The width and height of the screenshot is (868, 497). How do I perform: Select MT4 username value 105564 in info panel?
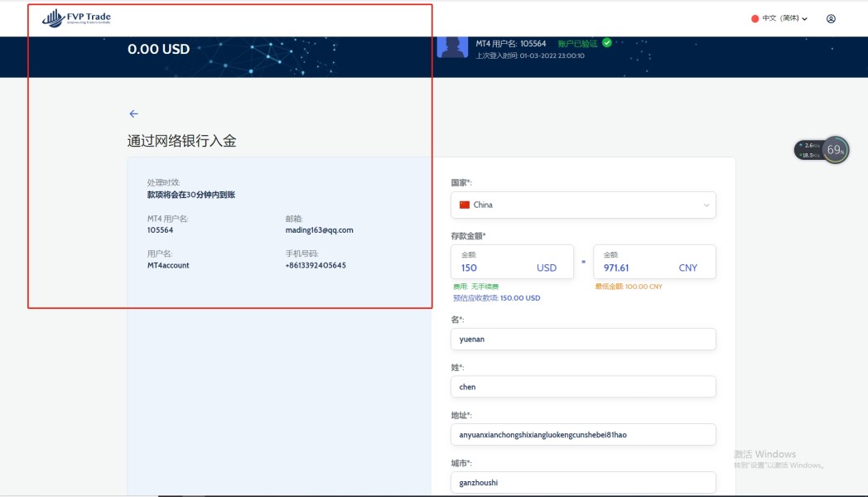click(160, 230)
